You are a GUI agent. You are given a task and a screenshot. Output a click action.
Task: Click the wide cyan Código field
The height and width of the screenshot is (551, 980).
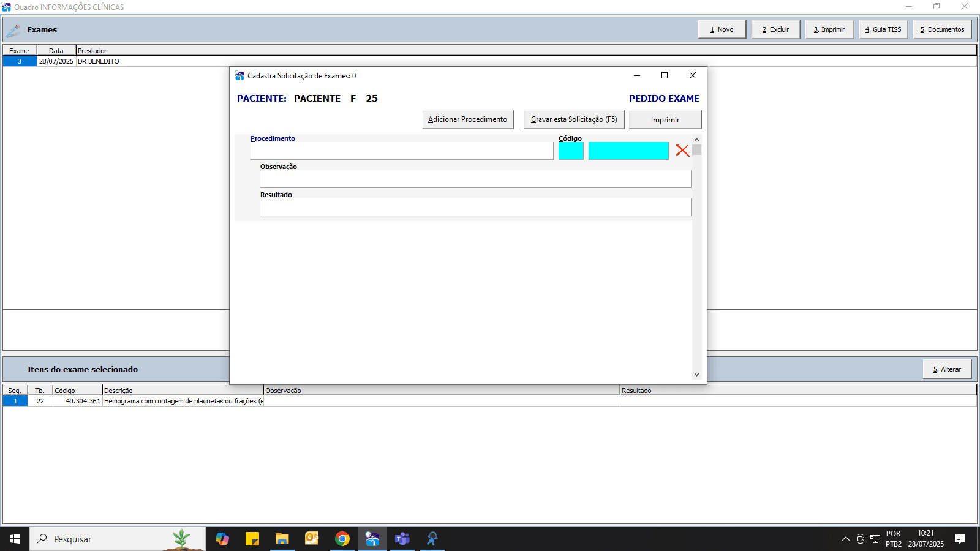(628, 151)
